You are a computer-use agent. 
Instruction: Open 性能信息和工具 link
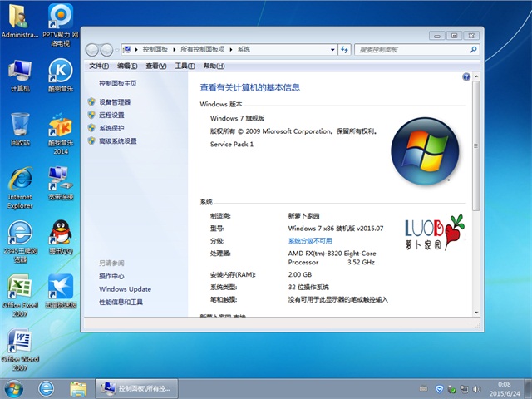[x=121, y=302]
